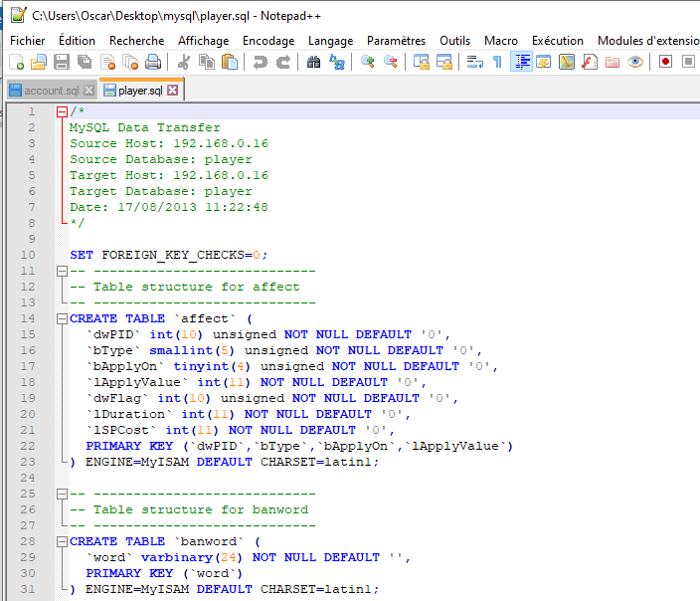This screenshot has width=700, height=601.
Task: Click line number 10 in margin
Action: 27,255
